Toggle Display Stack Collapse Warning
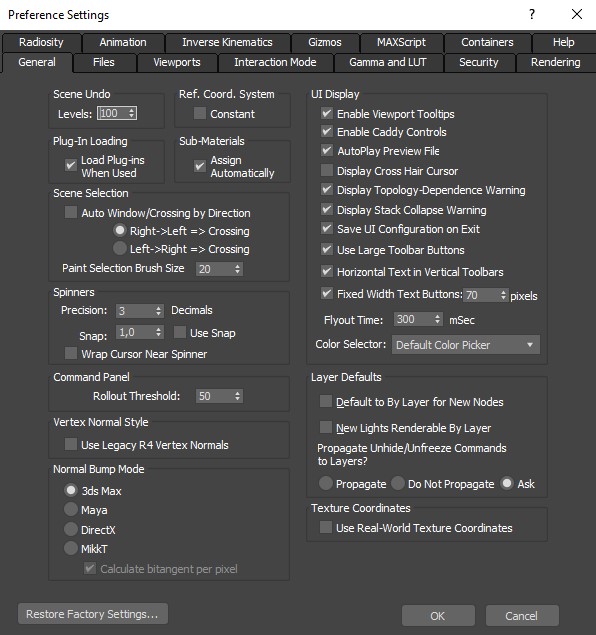Screen dimensions: 596x635 pos(327,209)
